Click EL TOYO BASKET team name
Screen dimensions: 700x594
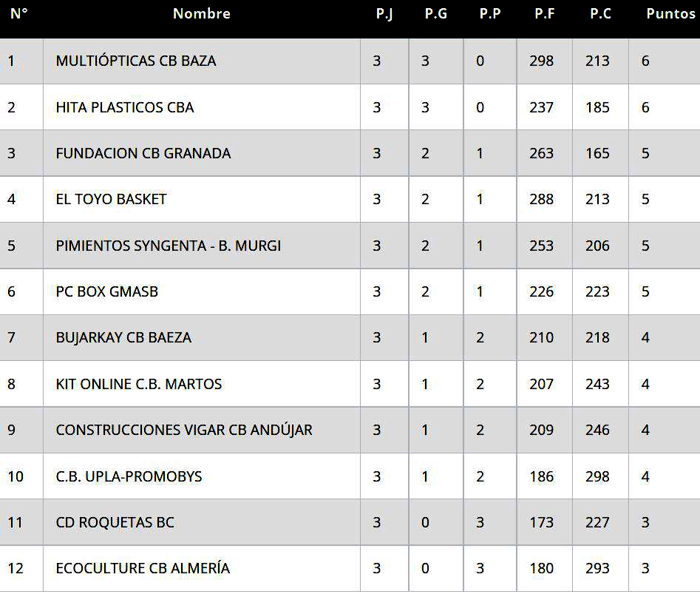click(x=111, y=199)
